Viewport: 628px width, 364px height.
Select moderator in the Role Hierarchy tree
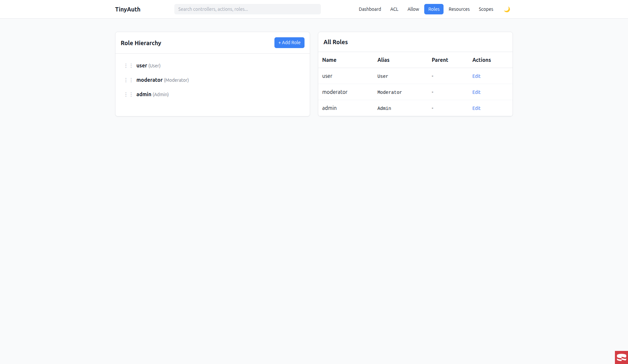click(149, 80)
